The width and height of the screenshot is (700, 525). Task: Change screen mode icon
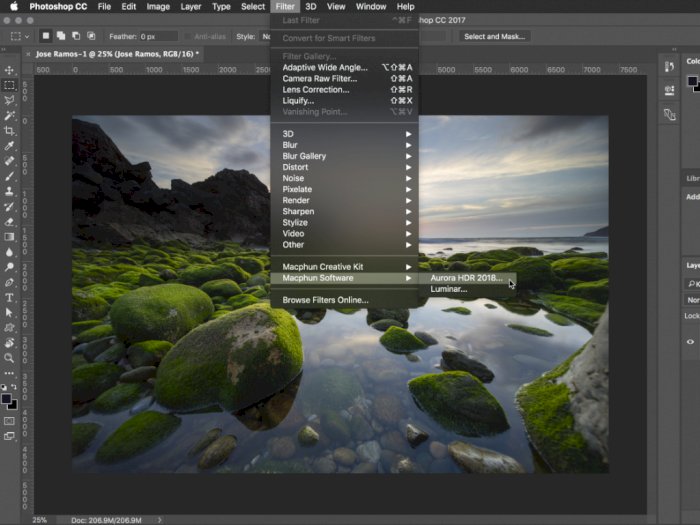[x=9, y=436]
